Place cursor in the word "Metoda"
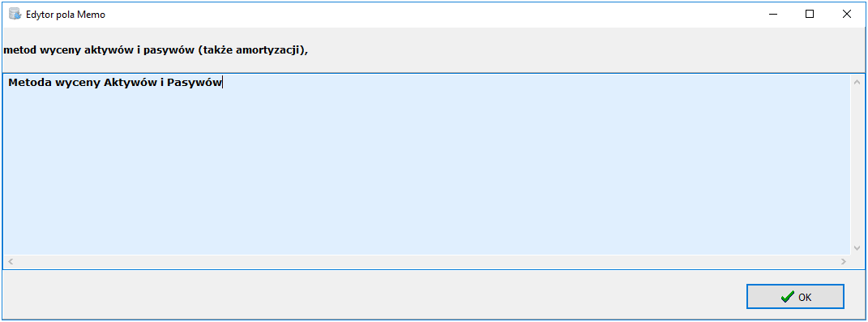This screenshot has height=322, width=868. 26,83
